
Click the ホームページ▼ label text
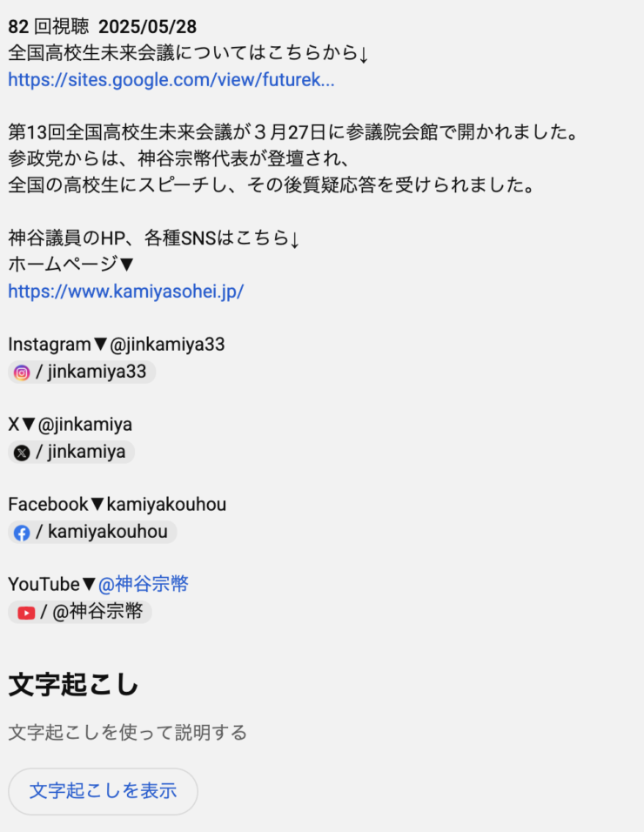coord(71,264)
